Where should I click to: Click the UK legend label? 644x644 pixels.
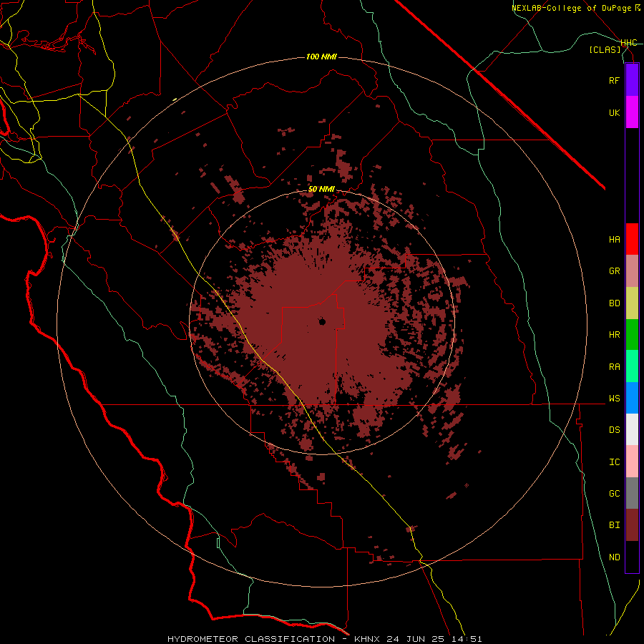coord(614,112)
